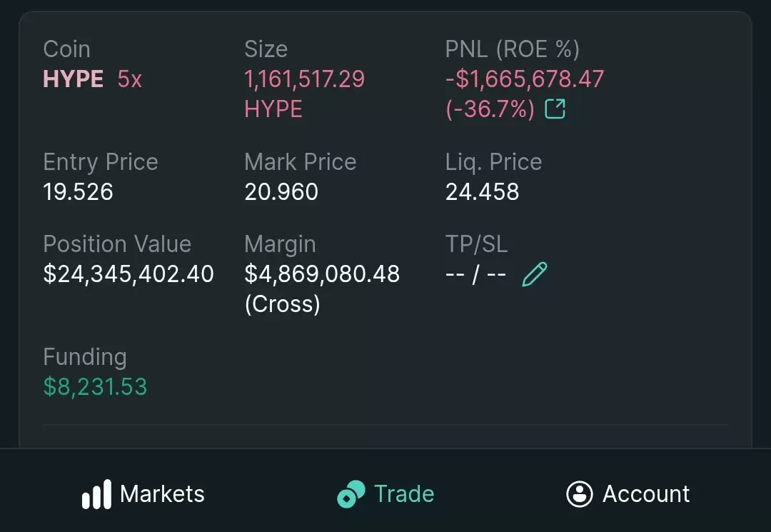Click the Margin $4,869,080.48 value
Viewport: 771px width, 532px height.
click(x=322, y=274)
